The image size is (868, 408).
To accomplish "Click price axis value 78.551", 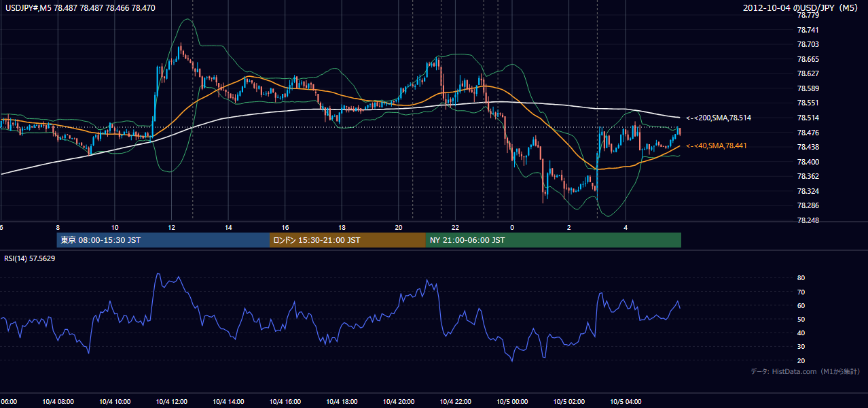I will 808,103.
